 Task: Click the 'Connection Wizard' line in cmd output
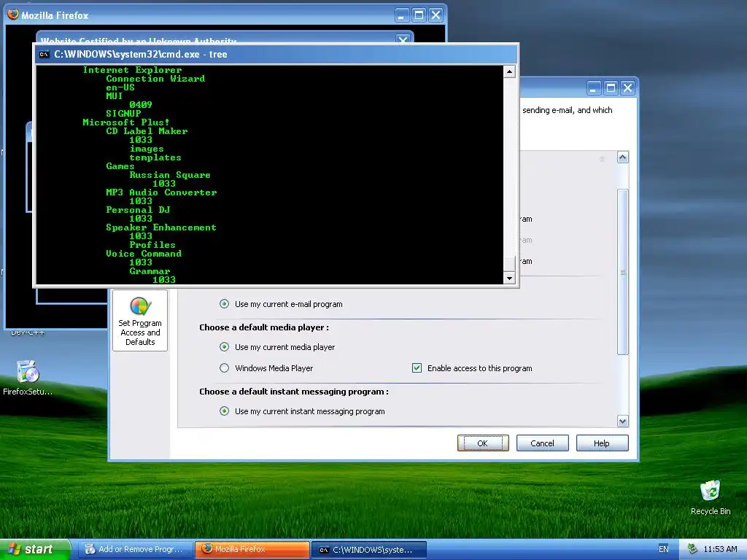click(x=155, y=79)
